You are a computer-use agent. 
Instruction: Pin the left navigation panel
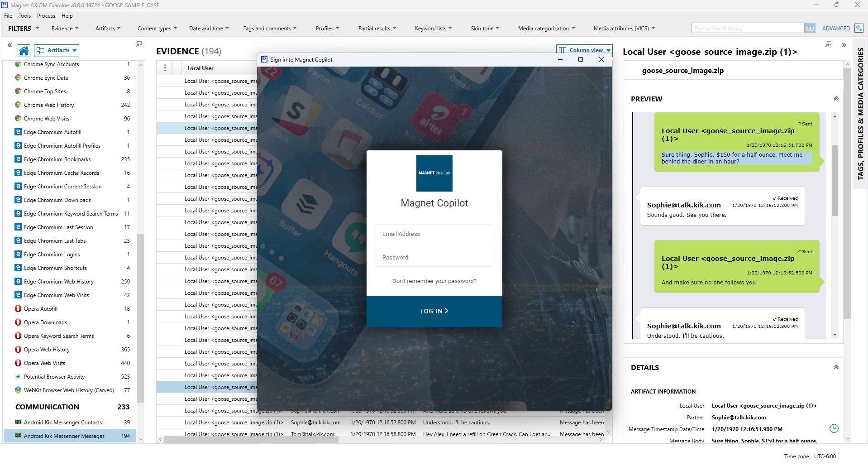point(139,44)
